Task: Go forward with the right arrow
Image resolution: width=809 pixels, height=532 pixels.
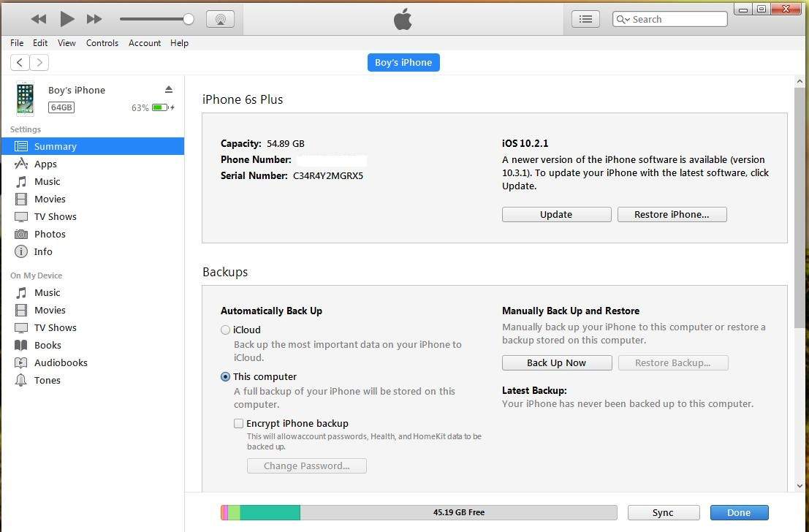Action: tap(39, 62)
